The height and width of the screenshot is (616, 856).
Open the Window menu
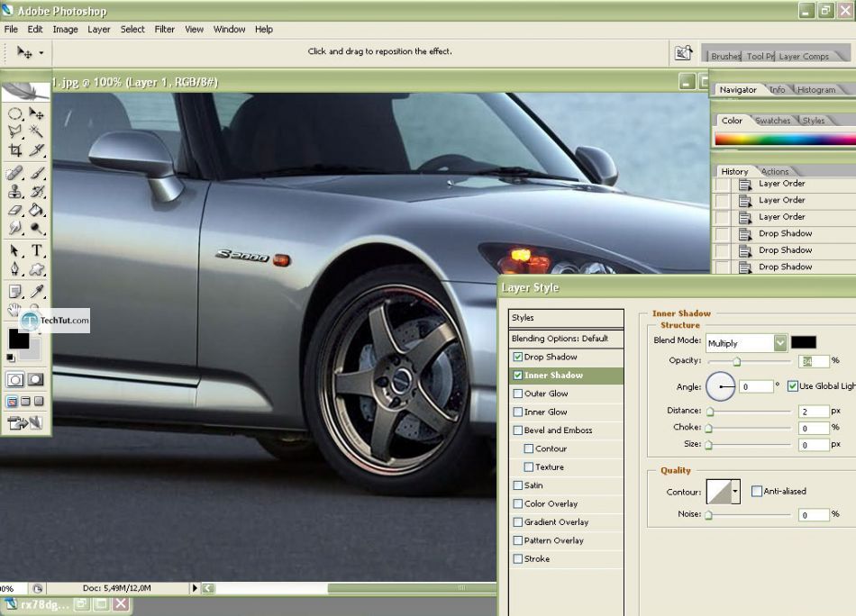click(229, 30)
